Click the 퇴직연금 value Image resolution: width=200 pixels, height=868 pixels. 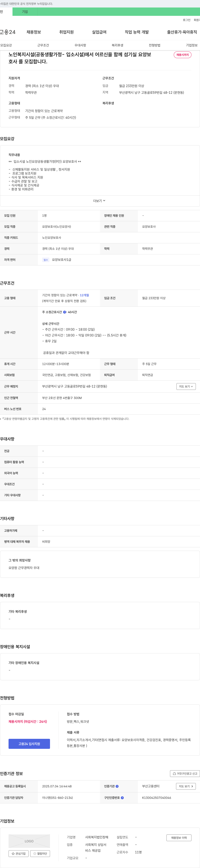point(147,375)
